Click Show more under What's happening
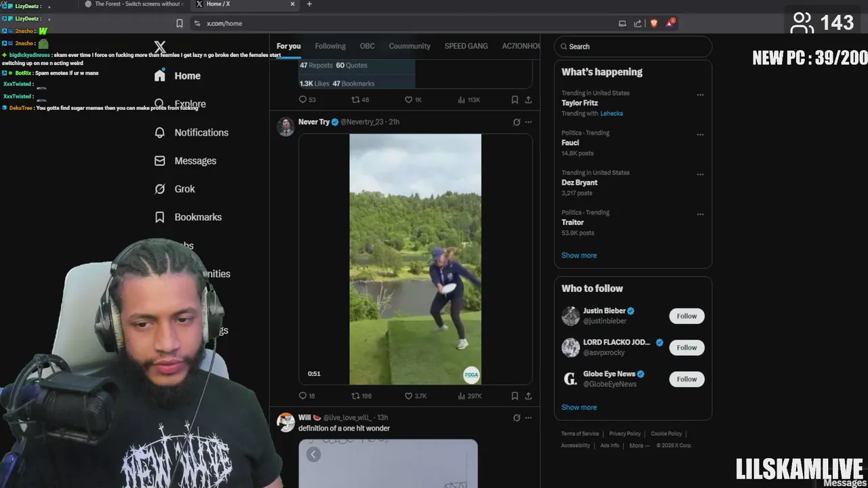Viewport: 868px width, 488px height. click(579, 256)
